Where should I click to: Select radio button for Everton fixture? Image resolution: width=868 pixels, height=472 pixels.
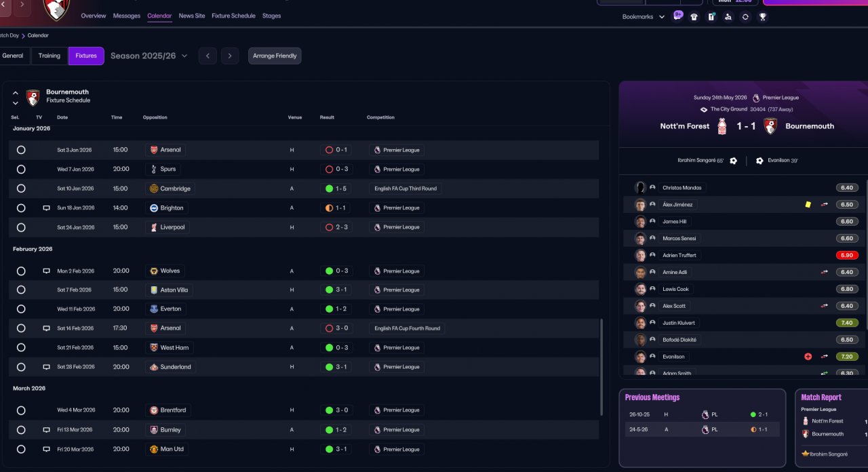click(21, 309)
